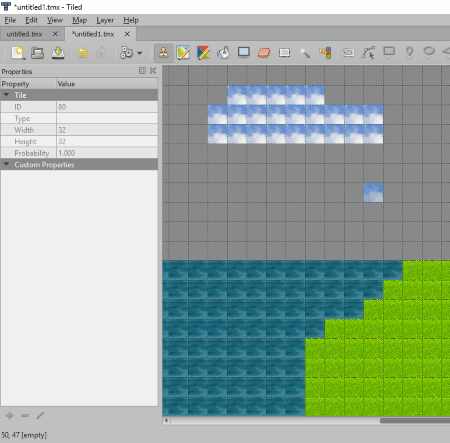
Task: Click the Undo arrow icon
Action: [82, 53]
